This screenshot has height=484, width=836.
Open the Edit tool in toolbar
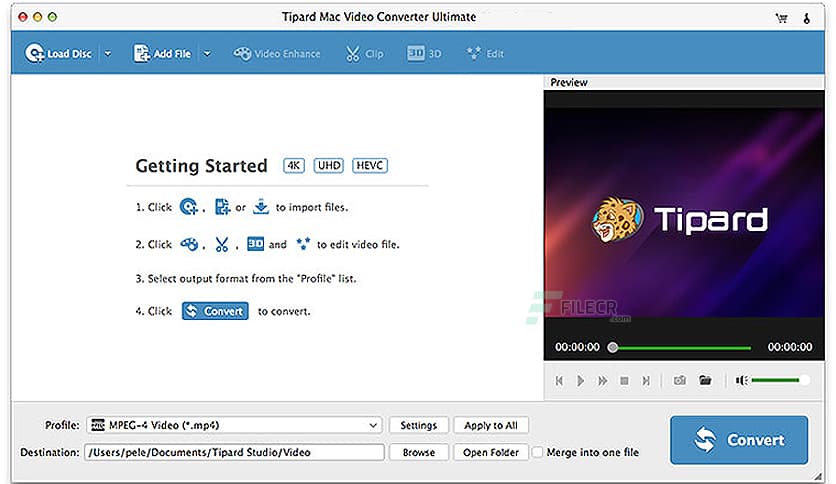pyautogui.click(x=485, y=53)
